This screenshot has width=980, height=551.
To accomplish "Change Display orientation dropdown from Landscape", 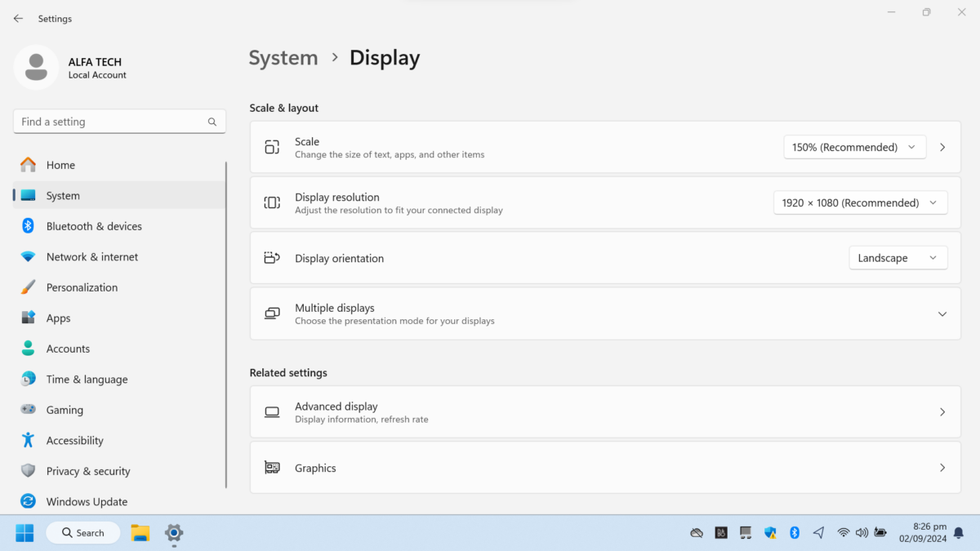I will point(898,258).
